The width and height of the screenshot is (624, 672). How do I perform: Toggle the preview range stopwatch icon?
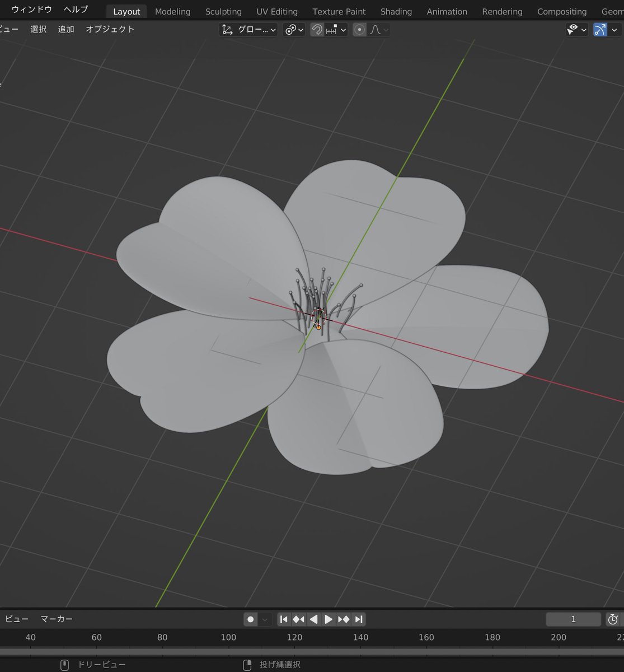pyautogui.click(x=613, y=619)
